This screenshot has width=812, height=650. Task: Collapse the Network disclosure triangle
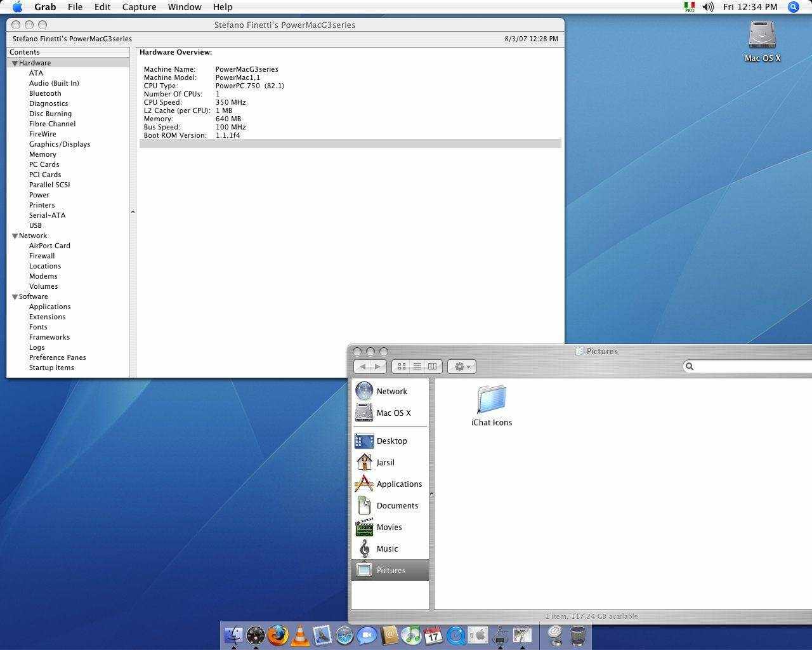click(15, 236)
